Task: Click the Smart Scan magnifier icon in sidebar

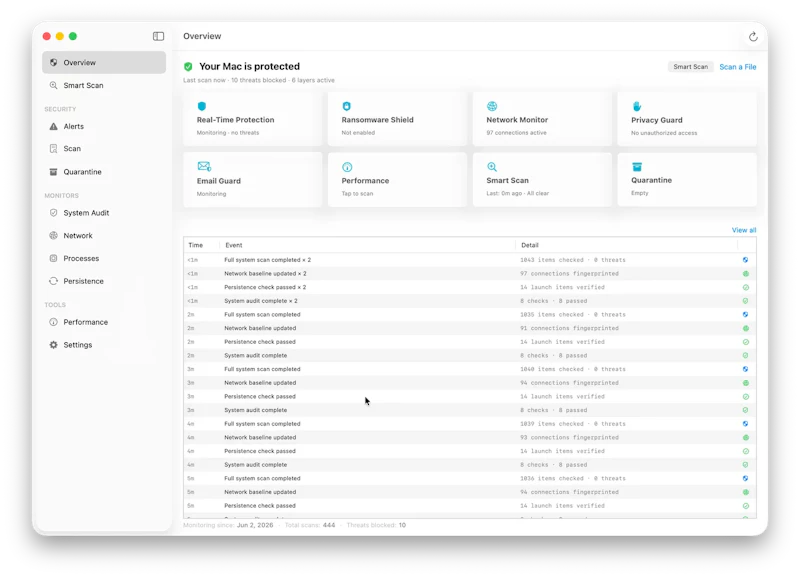Action: click(x=54, y=85)
